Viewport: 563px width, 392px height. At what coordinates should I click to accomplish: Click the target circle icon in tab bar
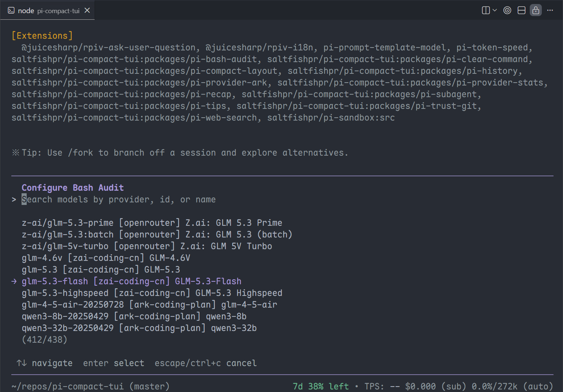[507, 10]
